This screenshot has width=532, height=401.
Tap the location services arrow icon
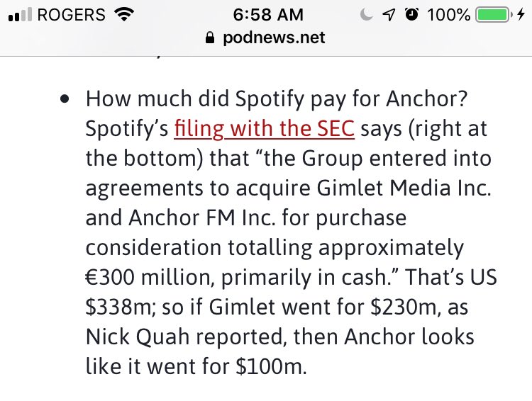click(387, 14)
